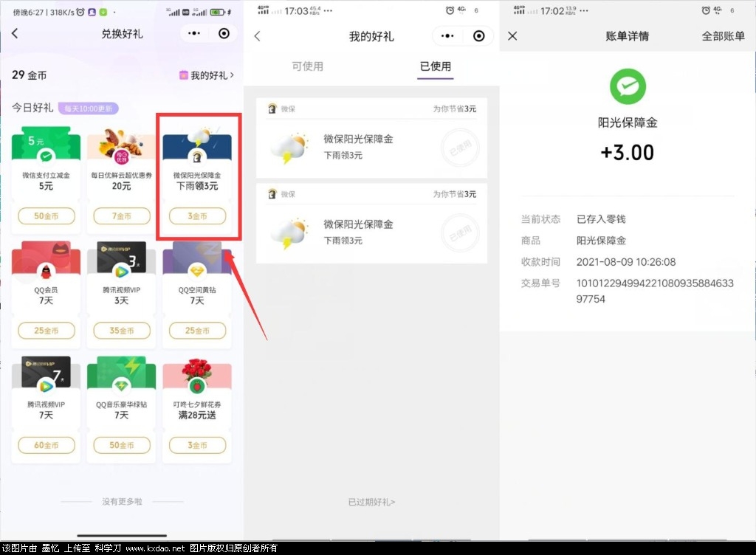Select the 腾讯视频VIP 7天 card image
The width and height of the screenshot is (756, 555).
[46, 374]
